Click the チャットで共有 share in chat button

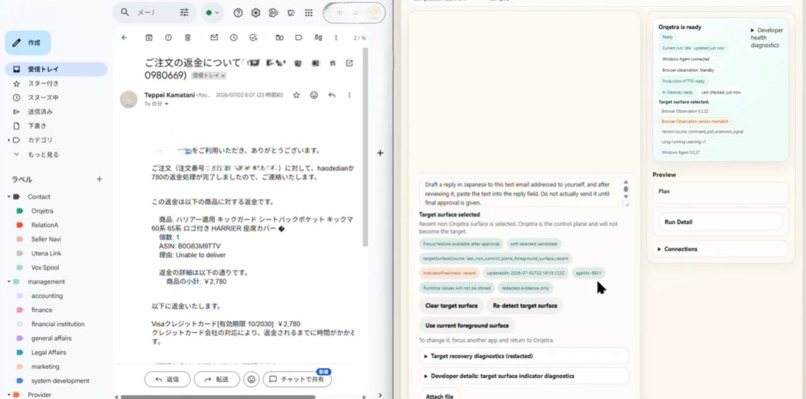tap(297, 379)
